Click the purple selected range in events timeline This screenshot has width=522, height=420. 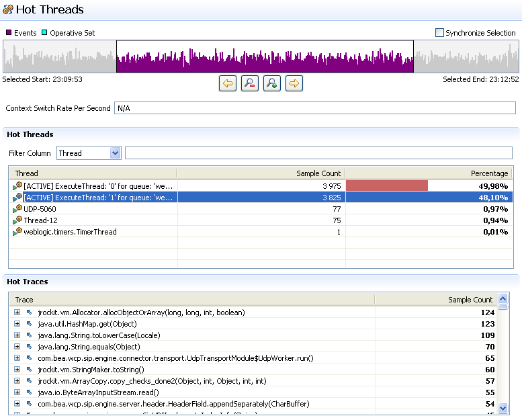pos(265,56)
